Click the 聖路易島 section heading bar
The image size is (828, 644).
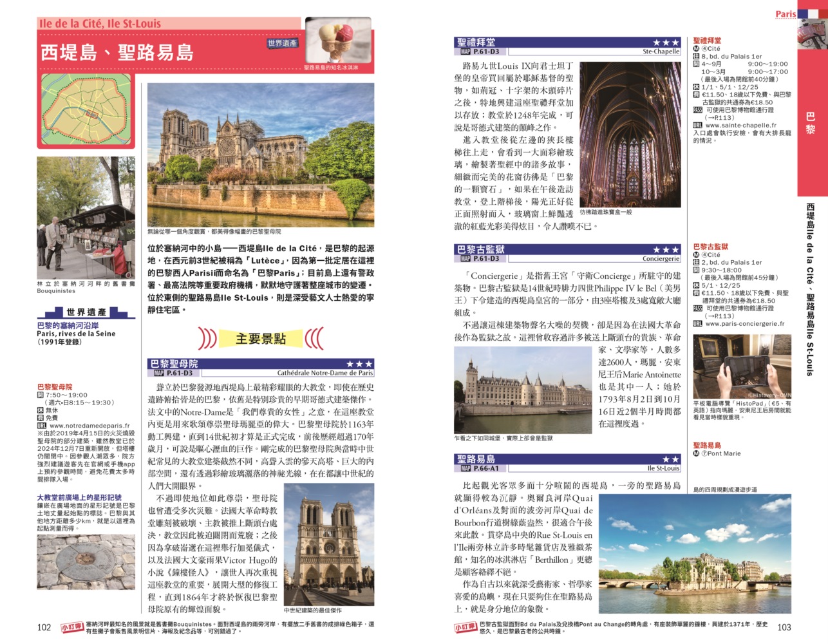pos(567,459)
